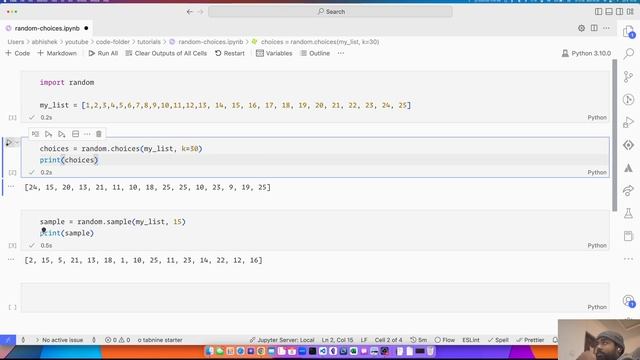Open the random-choices.ipynb breadcrumb item
The image size is (640, 360).
click(x=207, y=42)
